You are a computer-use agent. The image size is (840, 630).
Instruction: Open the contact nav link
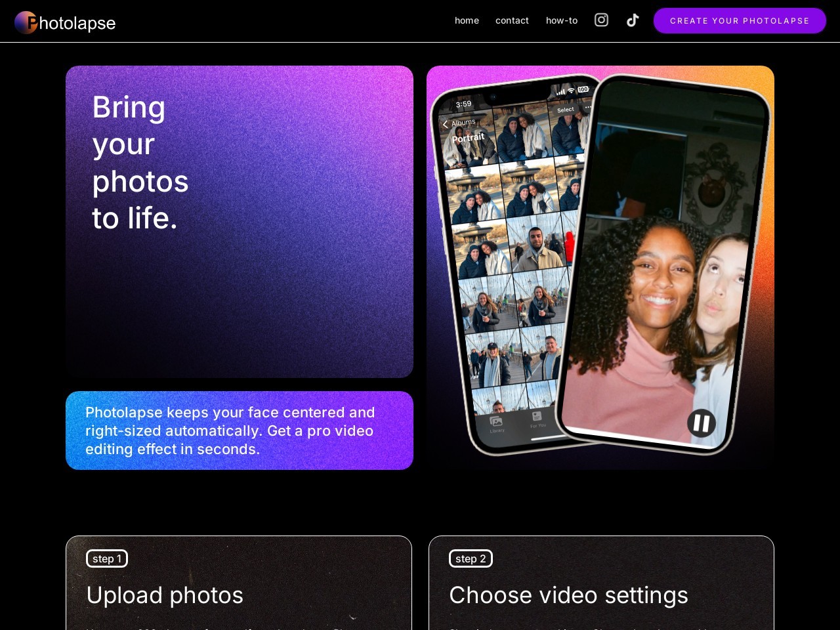512,20
